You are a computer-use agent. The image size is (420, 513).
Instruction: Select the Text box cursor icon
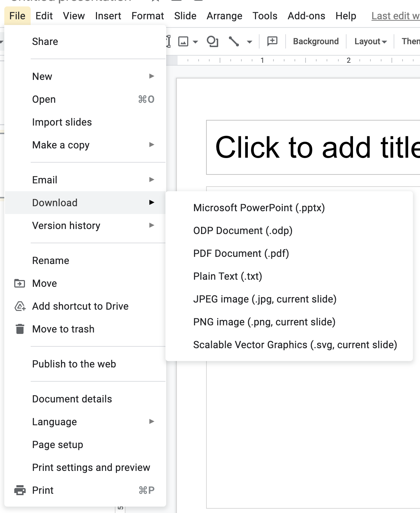168,41
